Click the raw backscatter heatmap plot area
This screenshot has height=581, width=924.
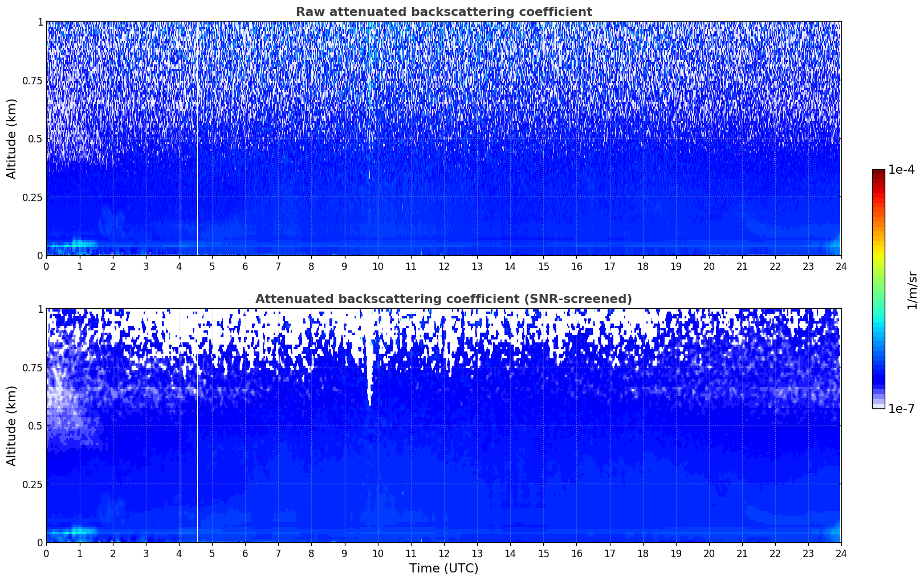(x=443, y=138)
